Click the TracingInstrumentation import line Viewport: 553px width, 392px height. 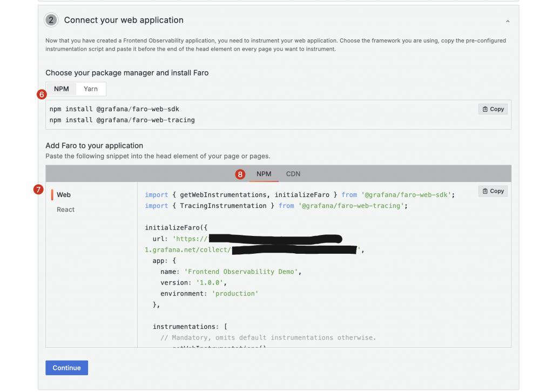[x=276, y=206]
